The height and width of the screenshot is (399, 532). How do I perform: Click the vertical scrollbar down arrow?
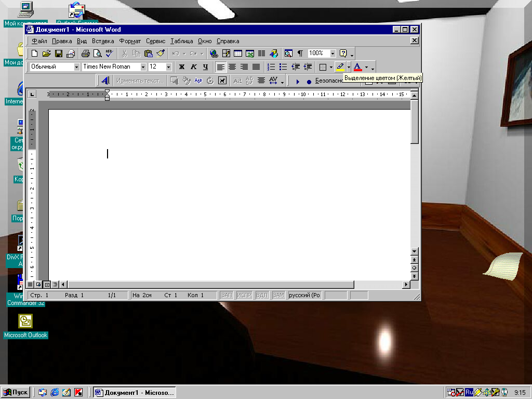click(414, 251)
